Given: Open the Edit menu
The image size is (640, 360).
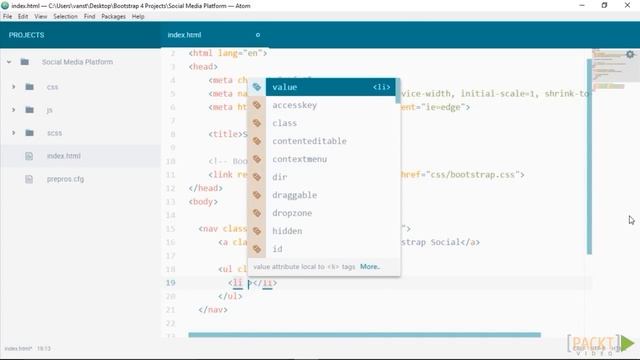Looking at the screenshot, I should [23, 16].
